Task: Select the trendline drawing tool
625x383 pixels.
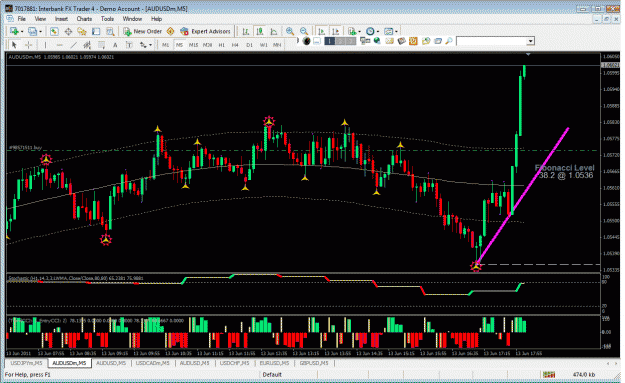Action: click(73, 45)
